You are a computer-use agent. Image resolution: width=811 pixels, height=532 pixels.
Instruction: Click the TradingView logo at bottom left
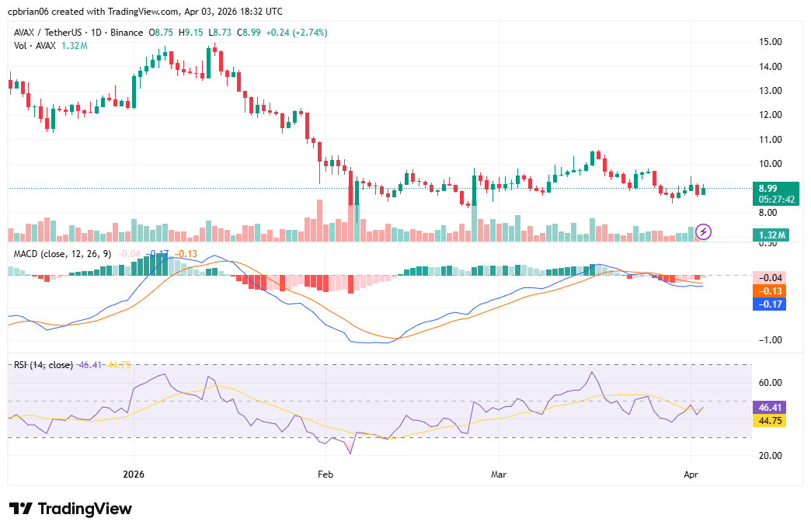(70, 509)
